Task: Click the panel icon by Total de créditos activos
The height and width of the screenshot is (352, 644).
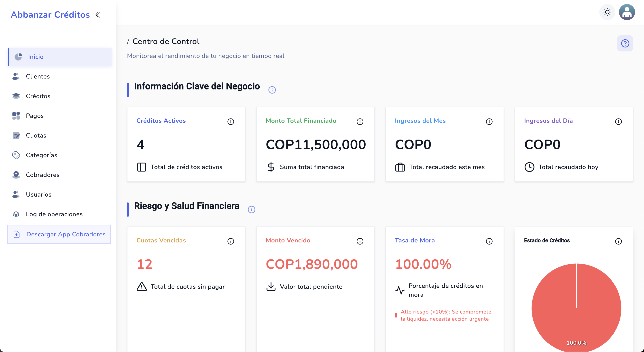Action: pos(142,167)
